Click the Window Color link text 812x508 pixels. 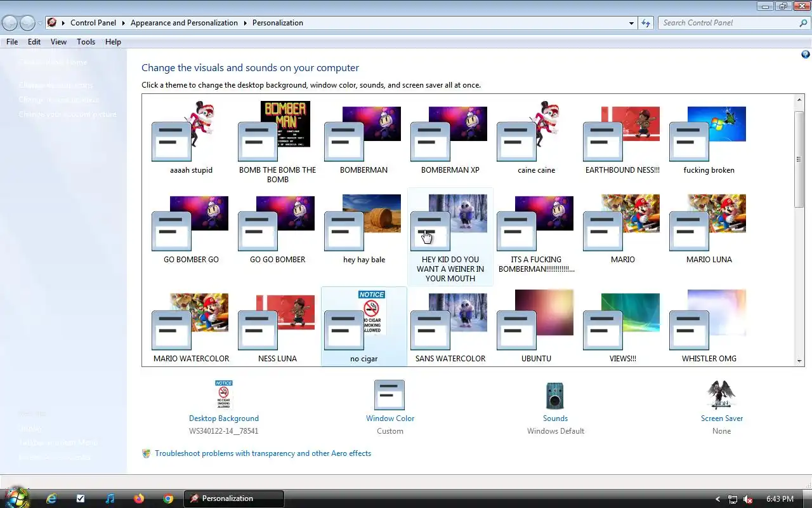point(390,418)
